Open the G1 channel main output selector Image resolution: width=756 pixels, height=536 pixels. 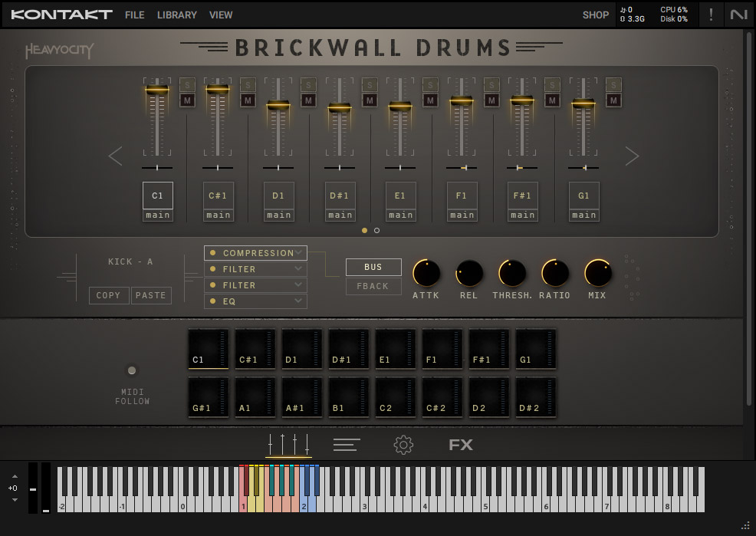(584, 215)
